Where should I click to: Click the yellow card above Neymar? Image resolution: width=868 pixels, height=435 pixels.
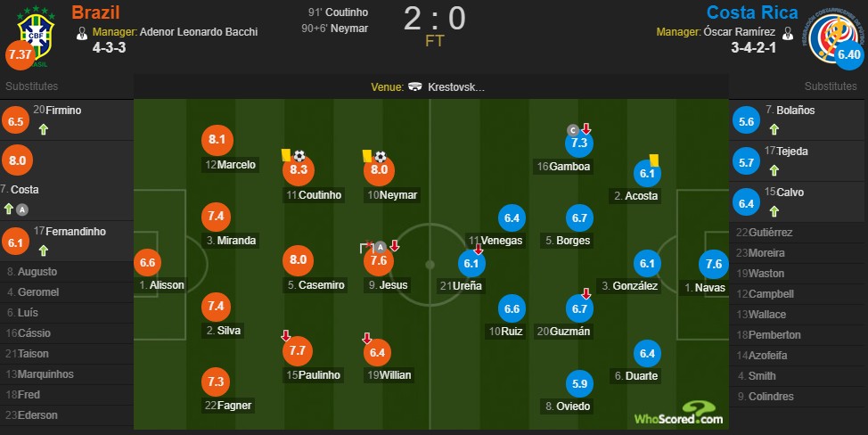coord(367,155)
